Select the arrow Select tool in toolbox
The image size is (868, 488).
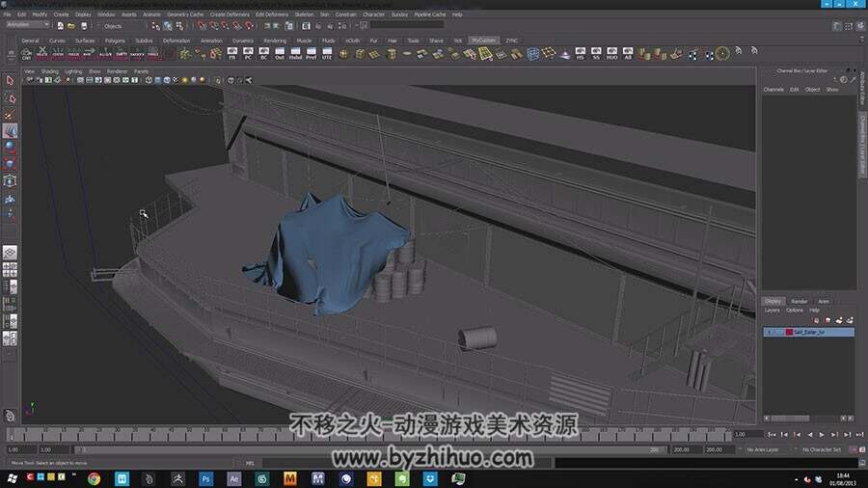click(10, 81)
